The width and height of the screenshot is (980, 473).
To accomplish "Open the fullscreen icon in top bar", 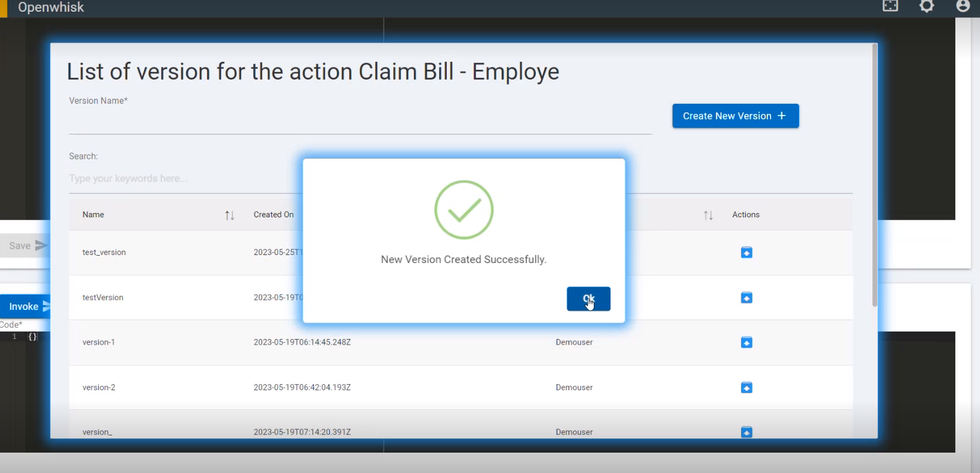I will 890,6.
